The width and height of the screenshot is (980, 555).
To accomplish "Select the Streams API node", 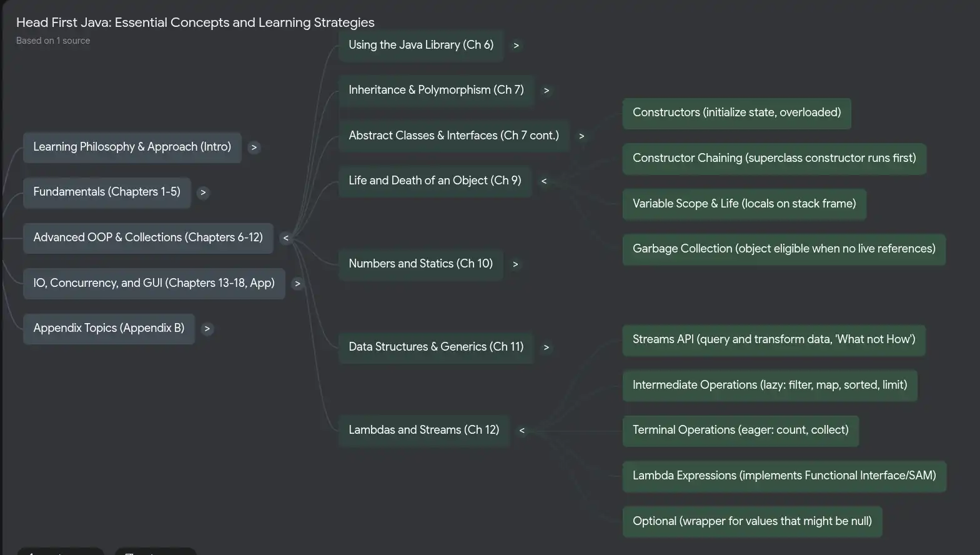I will 773,339.
